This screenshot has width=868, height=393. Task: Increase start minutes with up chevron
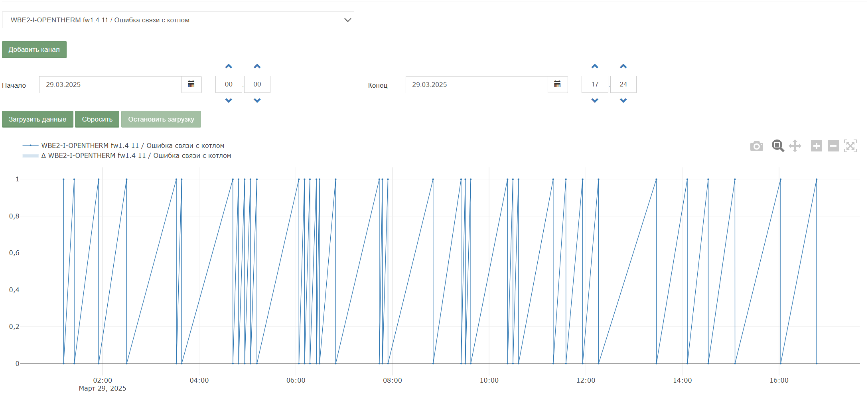point(257,66)
